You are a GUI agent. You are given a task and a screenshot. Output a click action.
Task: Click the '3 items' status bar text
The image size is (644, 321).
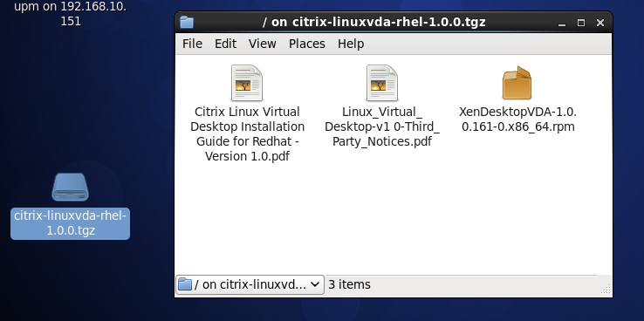pyautogui.click(x=350, y=284)
